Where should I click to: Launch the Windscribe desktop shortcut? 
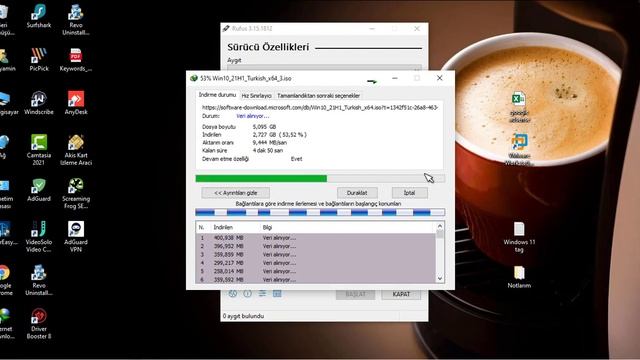click(39, 103)
